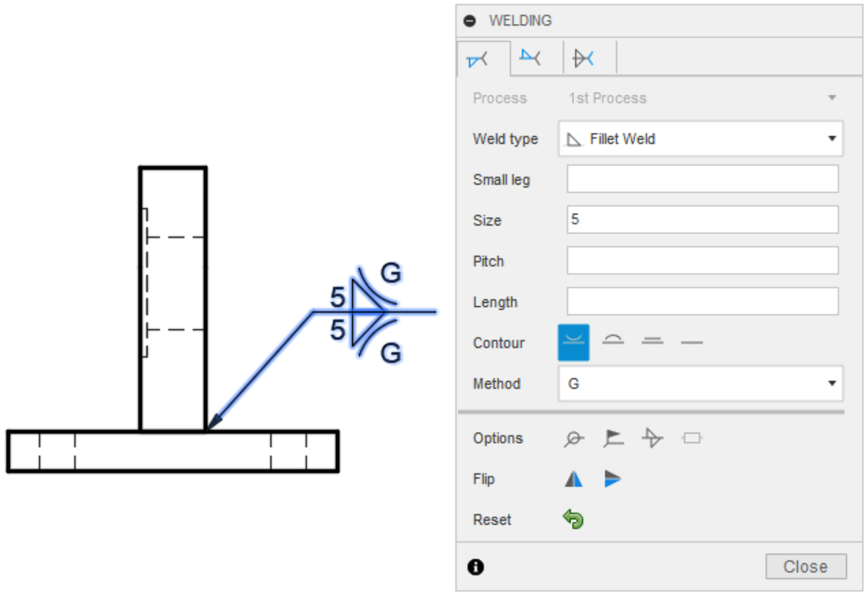Toggle the stagger weld symbol option

(x=653, y=438)
